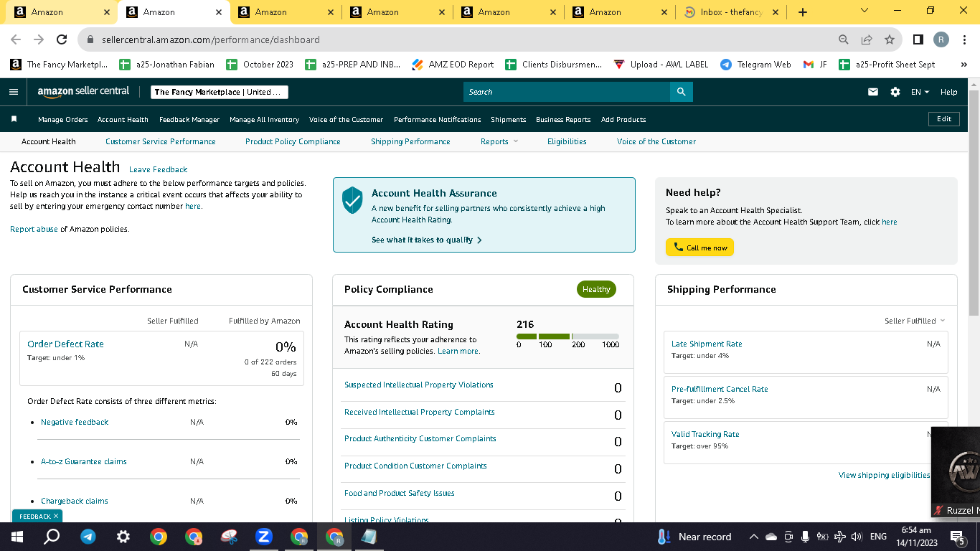The image size is (980, 551).
Task: Switch to the Product Policy Compliance tab
Action: [x=293, y=141]
